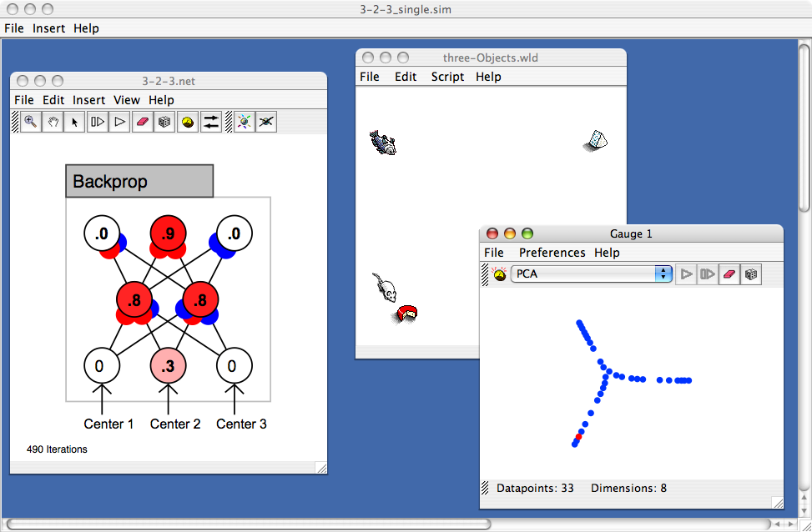Open the Insert menu in the 3-2-3.net window
This screenshot has width=812, height=532.
click(88, 99)
